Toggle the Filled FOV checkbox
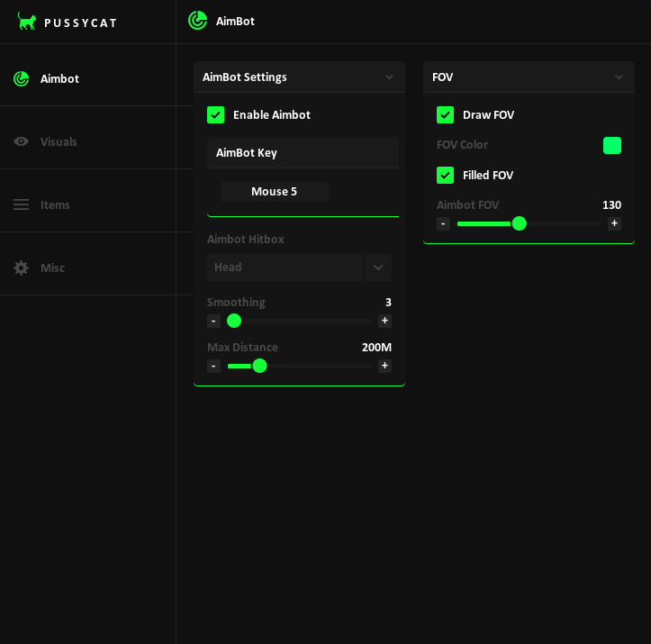This screenshot has width=651, height=644. pyautogui.click(x=445, y=175)
